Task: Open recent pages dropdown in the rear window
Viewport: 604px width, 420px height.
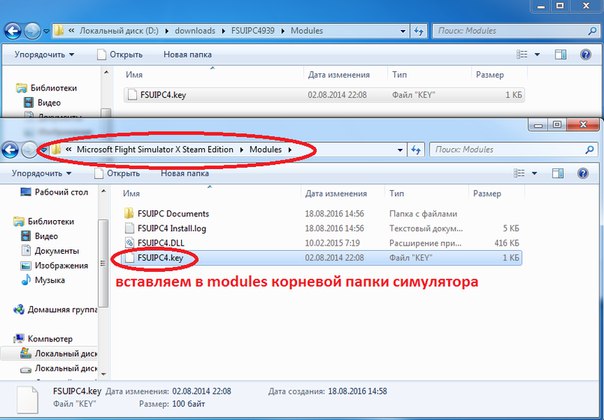Action: pyautogui.click(x=46, y=31)
